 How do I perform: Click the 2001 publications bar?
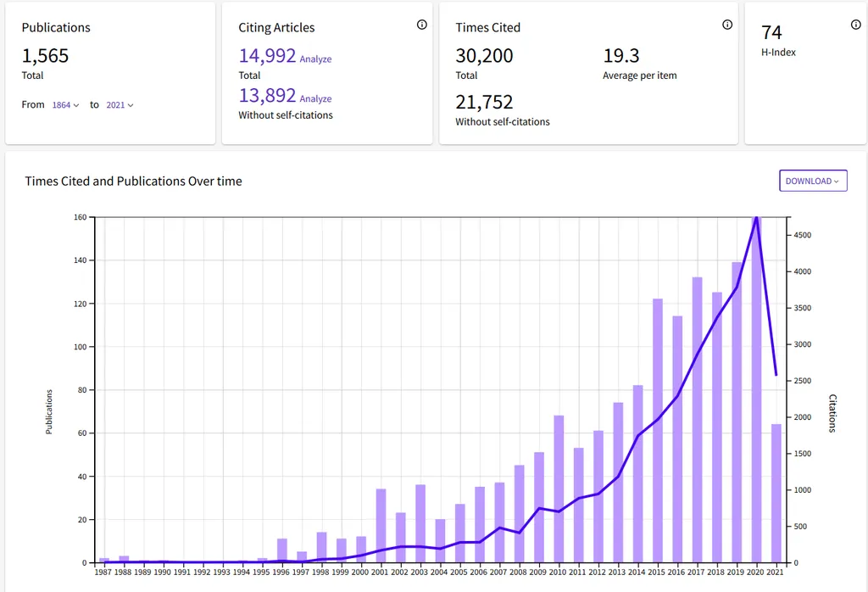[381, 526]
